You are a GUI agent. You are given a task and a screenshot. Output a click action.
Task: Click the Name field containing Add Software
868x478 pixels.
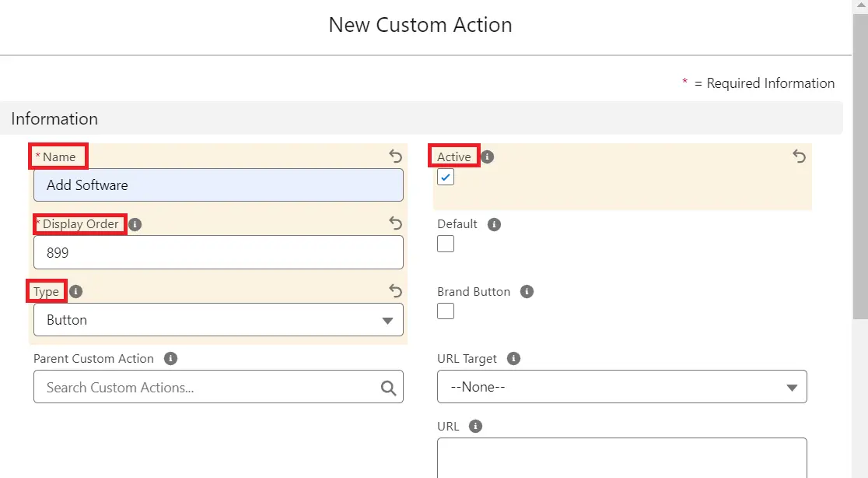(218, 185)
